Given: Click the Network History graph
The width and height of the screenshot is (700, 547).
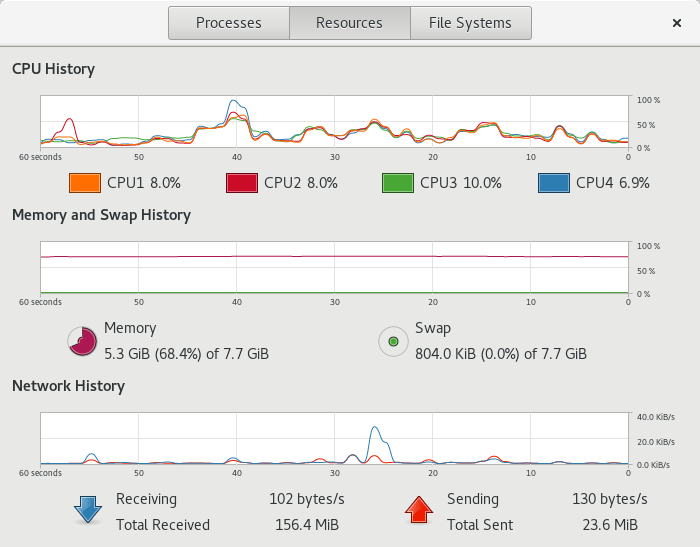Looking at the screenshot, I should [334, 439].
